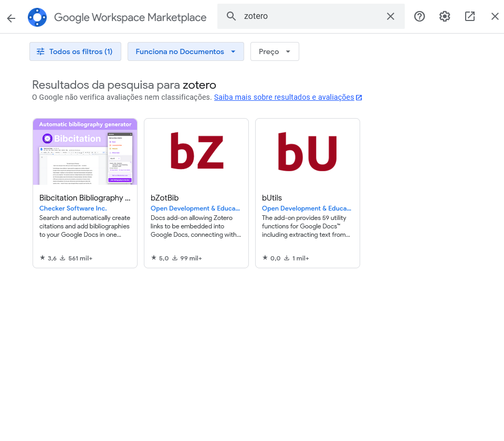504x441 pixels.
Task: Go back with the left arrow
Action: click(11, 18)
